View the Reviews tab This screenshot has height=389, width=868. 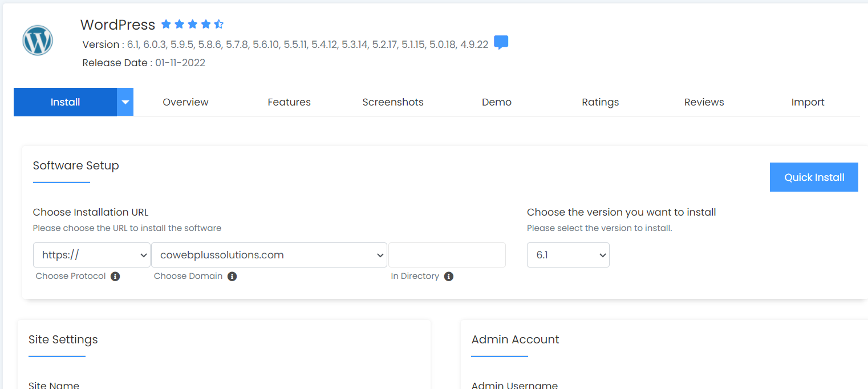pyautogui.click(x=704, y=102)
